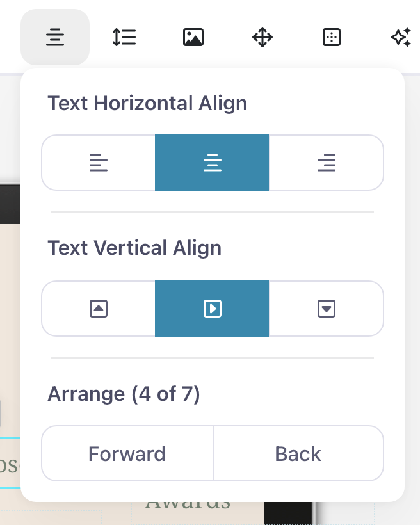Click the image icon in toolbar
The width and height of the screenshot is (420, 525).
click(x=193, y=38)
